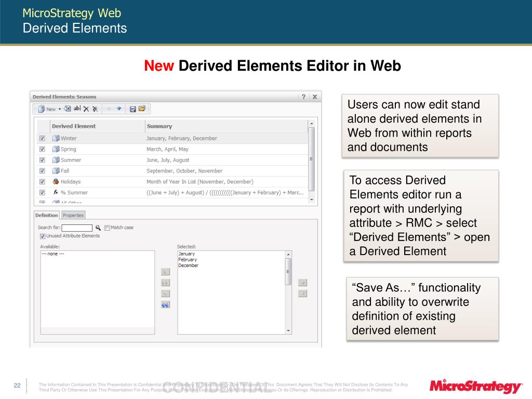Uncheck the % Summer row checkbox
This screenshot has width=532, height=399.
coord(42,192)
